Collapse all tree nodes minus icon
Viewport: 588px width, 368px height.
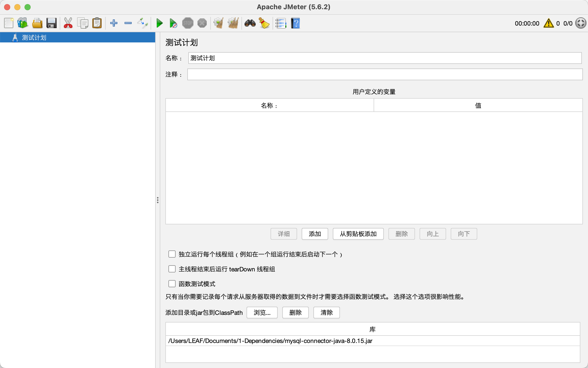[x=128, y=23]
